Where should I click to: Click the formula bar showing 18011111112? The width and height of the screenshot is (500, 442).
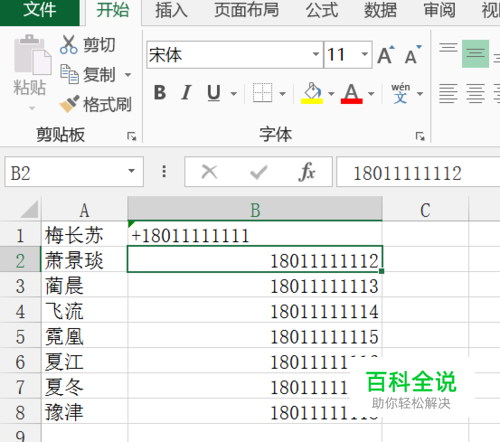click(x=418, y=172)
